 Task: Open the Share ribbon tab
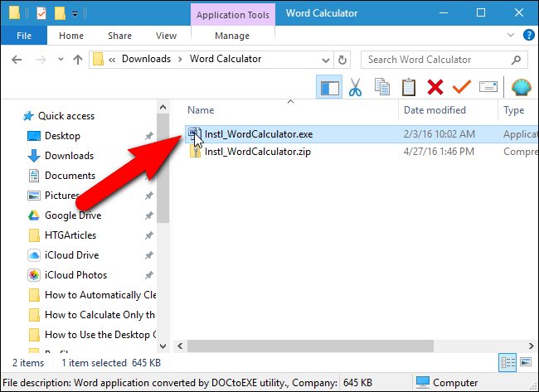coord(119,36)
